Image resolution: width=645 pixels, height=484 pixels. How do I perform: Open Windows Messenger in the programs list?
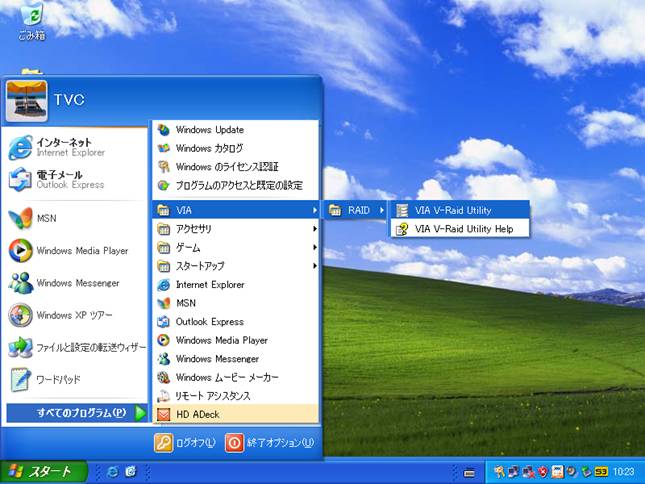pos(235,359)
